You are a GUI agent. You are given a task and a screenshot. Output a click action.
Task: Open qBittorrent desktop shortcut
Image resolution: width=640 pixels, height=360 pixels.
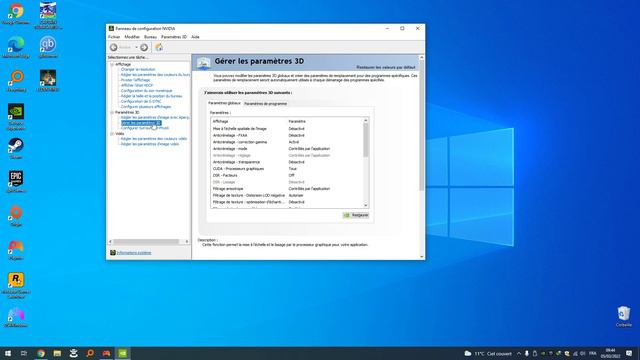[48, 47]
